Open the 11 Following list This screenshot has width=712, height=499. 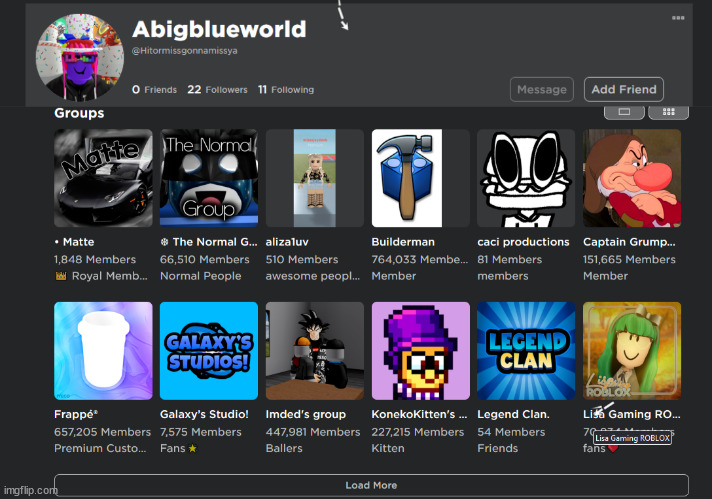[286, 89]
